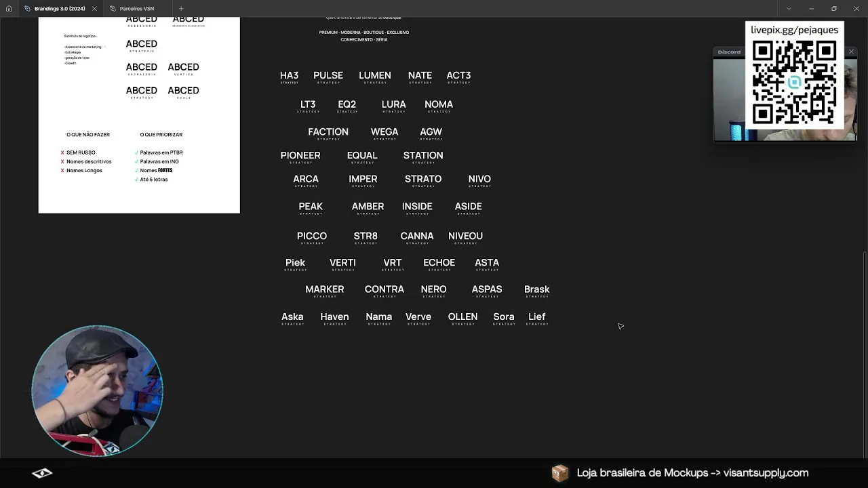
Task: Select the ECHOE name text
Action: coord(439,263)
